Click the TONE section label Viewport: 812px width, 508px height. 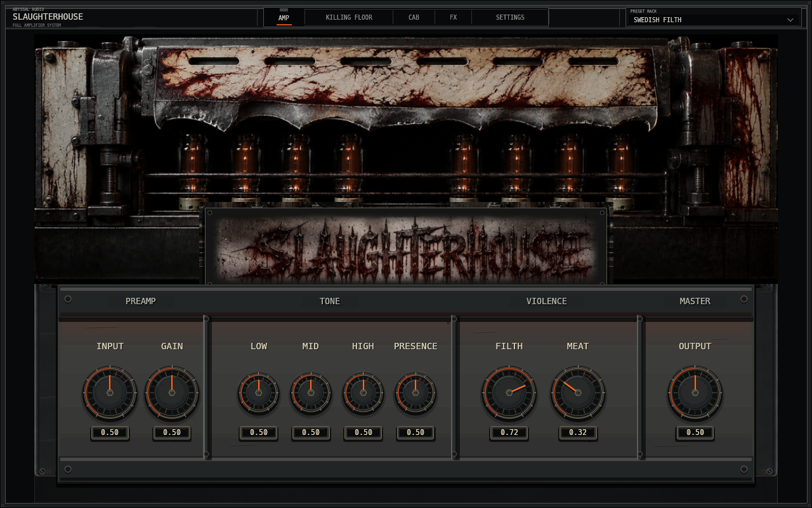(x=330, y=301)
